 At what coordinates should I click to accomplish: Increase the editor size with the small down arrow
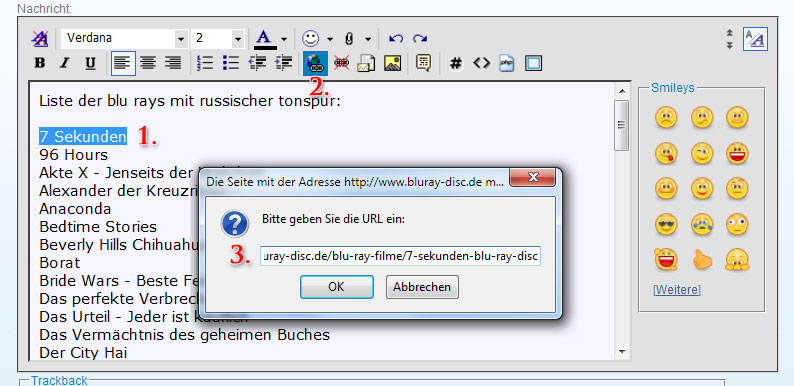(x=730, y=45)
